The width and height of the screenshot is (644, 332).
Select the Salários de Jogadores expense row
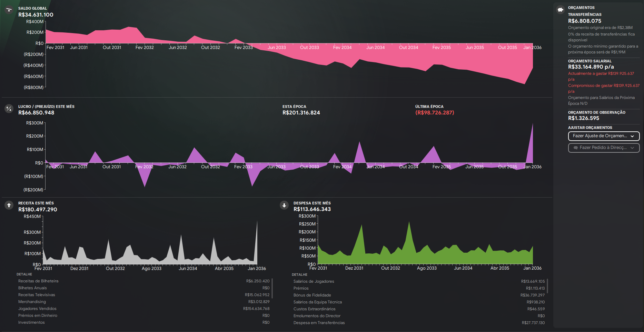pos(314,281)
